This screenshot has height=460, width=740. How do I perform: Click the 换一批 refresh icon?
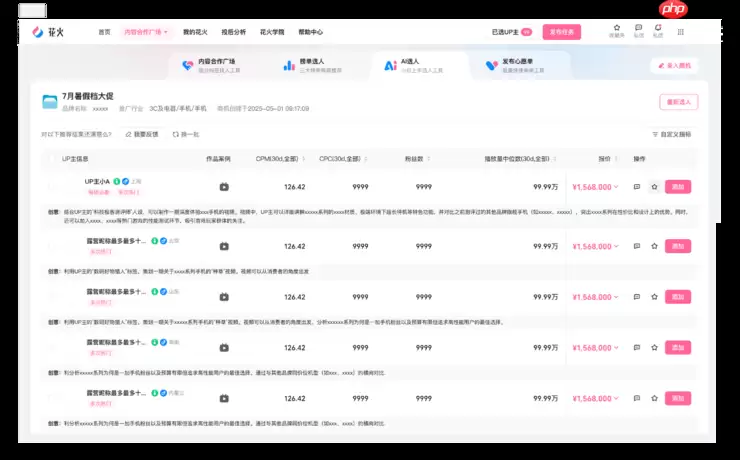pyautogui.click(x=176, y=134)
